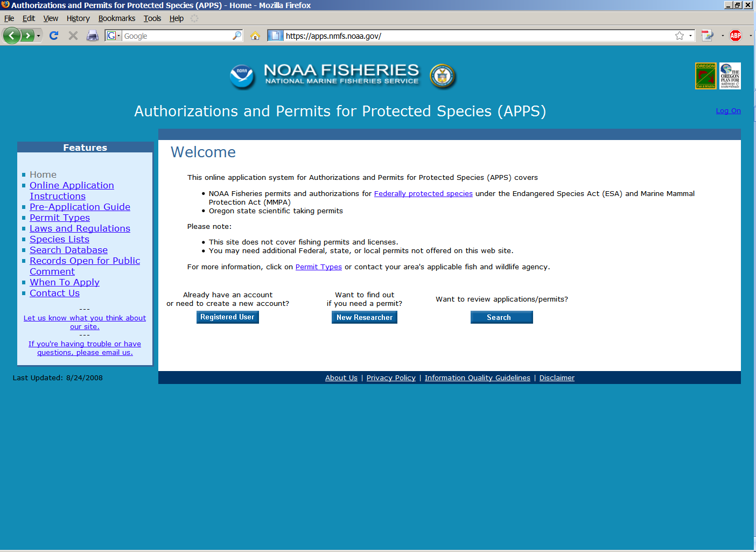Open the address bar history dropdown arrow
Viewport: 756px width, 552px height.
tap(690, 36)
